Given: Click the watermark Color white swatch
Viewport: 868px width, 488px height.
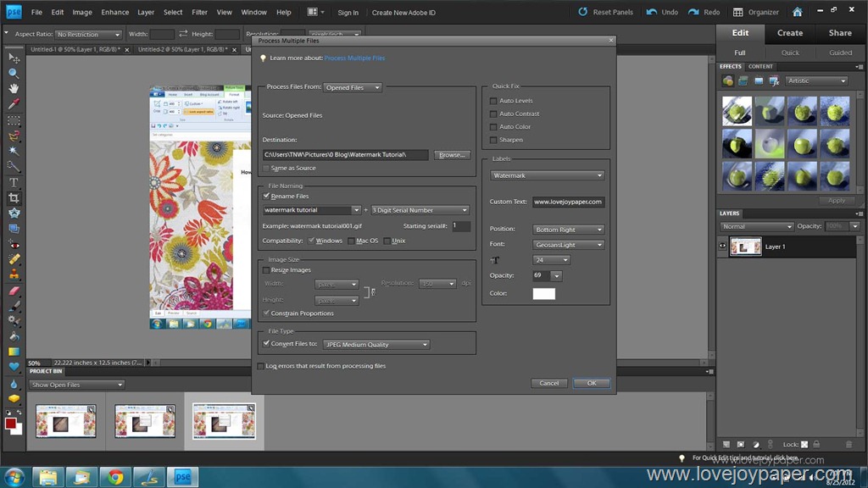Looking at the screenshot, I should click(x=543, y=294).
